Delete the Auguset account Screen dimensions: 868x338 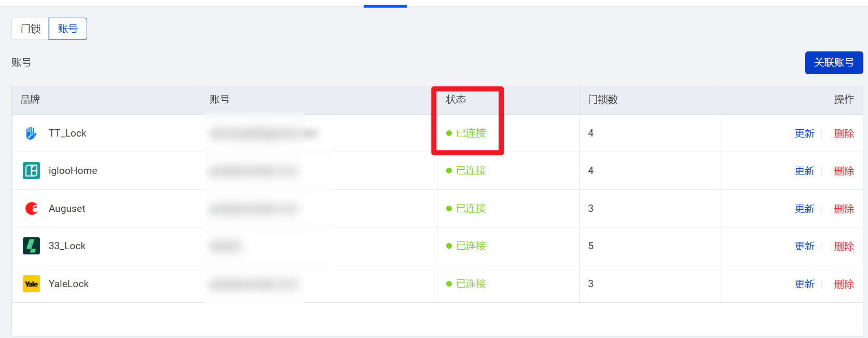844,209
